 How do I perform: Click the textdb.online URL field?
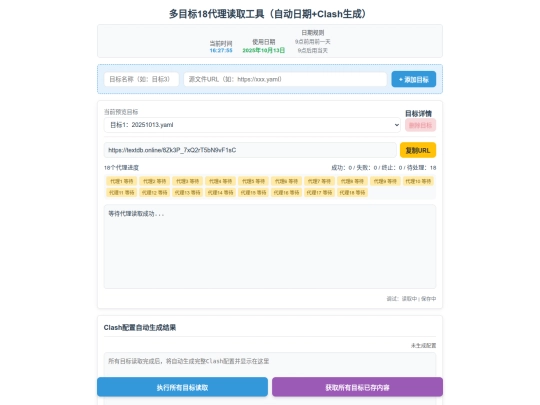250,150
